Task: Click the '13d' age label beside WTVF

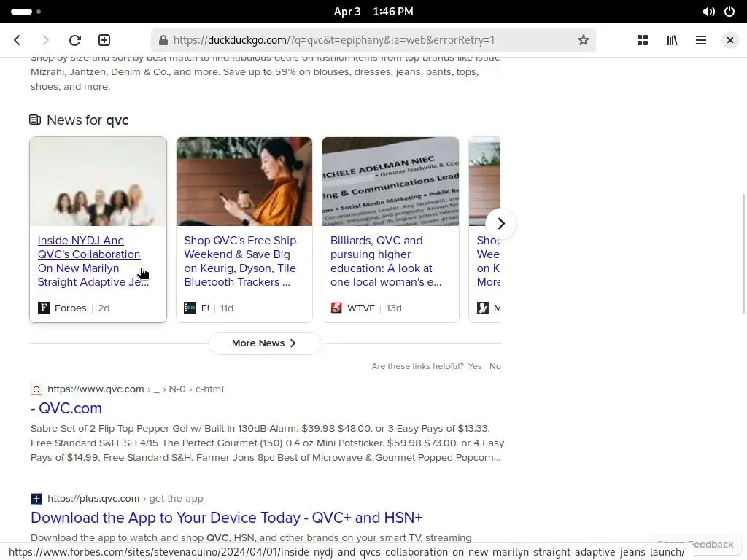Action: click(394, 308)
